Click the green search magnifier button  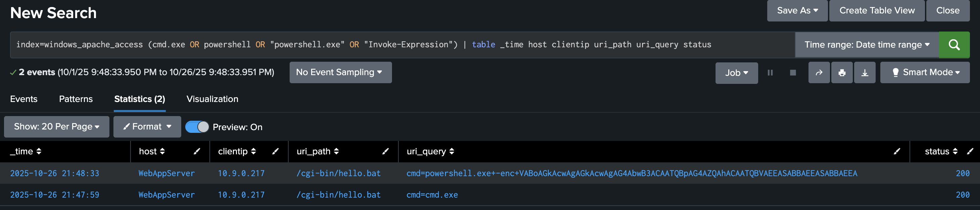[x=954, y=45]
